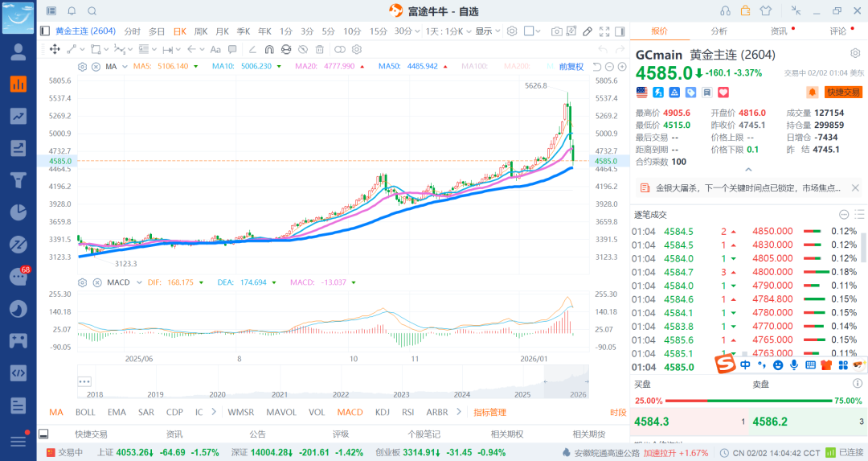Enable magnet snap drawing tool

click(x=269, y=49)
